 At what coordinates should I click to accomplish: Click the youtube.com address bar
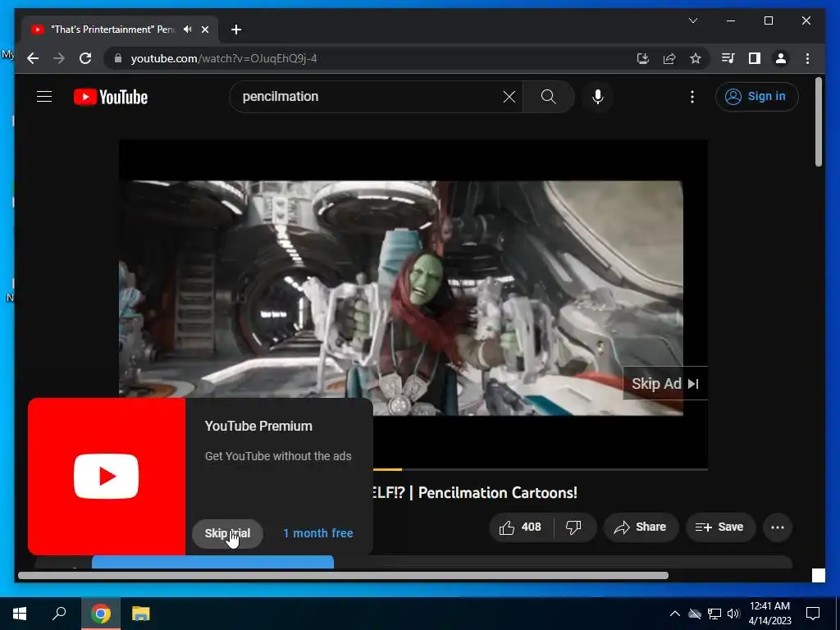[x=375, y=58]
